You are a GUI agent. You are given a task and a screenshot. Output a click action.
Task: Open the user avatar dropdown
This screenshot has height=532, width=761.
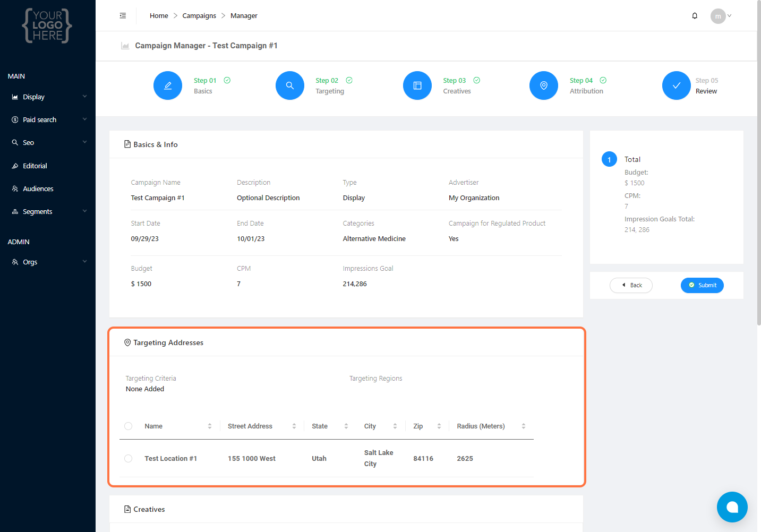tap(721, 16)
